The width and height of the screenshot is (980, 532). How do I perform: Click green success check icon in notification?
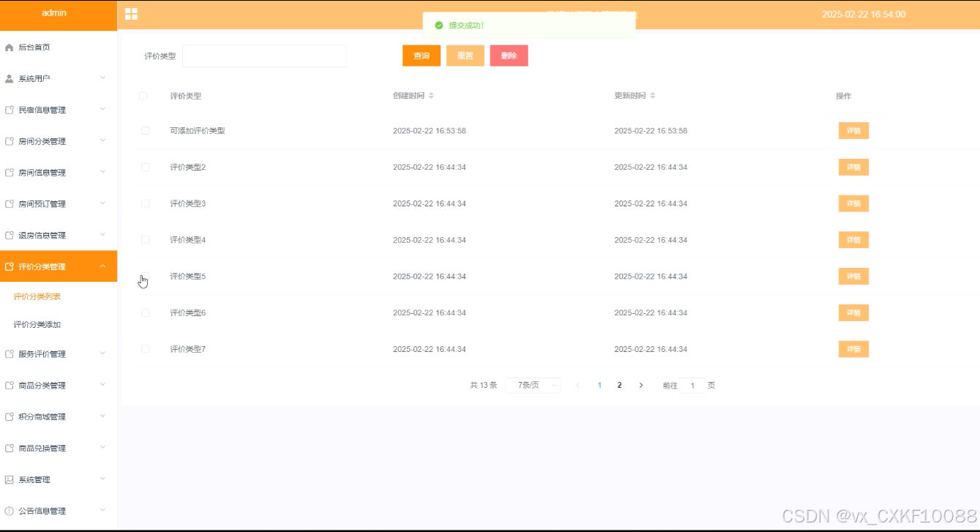pos(438,25)
